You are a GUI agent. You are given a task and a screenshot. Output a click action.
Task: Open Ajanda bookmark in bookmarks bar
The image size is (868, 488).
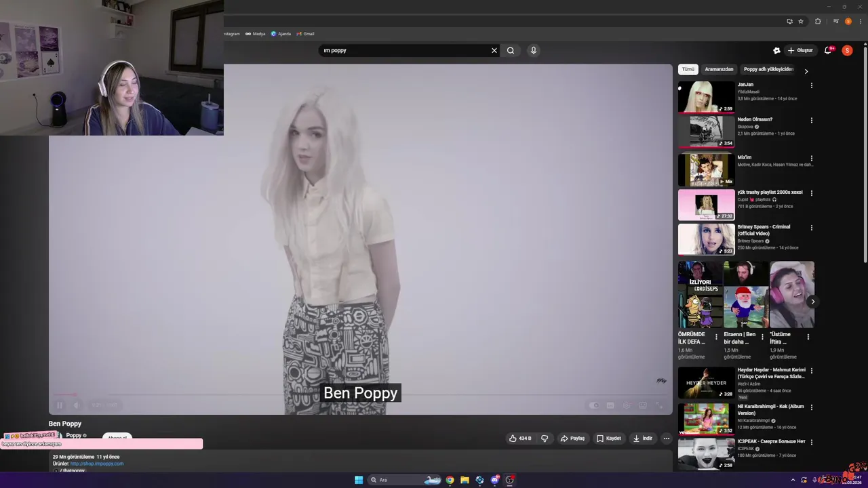[x=281, y=33]
